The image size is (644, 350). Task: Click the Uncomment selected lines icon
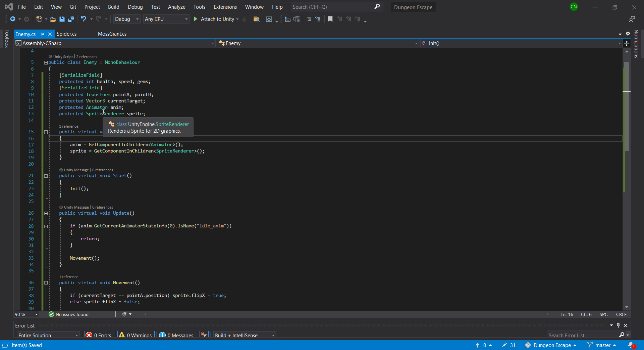[x=318, y=19]
